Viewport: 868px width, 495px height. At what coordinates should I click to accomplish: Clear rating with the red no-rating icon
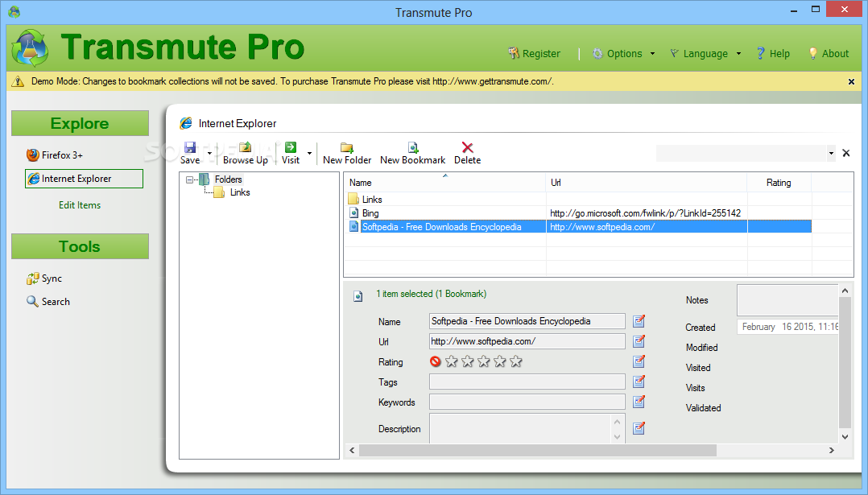pos(435,361)
